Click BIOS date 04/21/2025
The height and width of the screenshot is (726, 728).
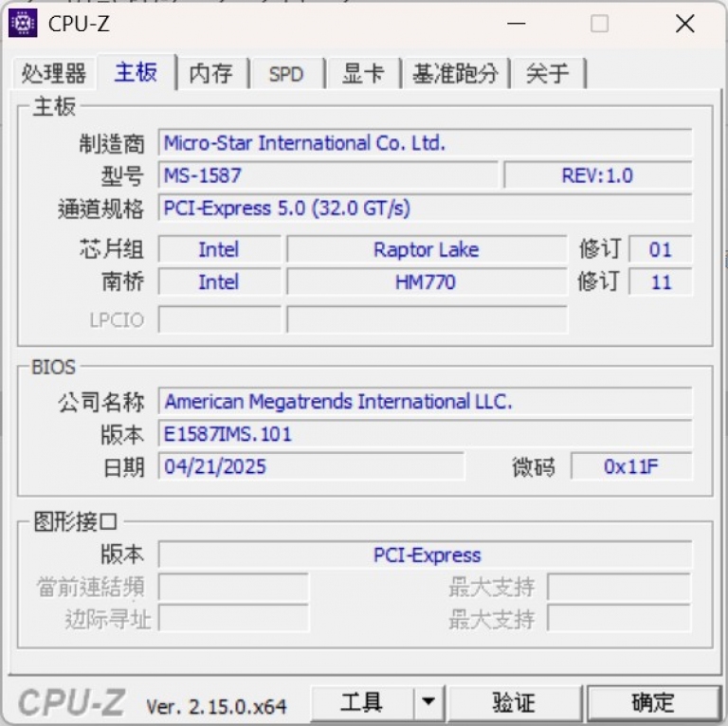coord(311,466)
